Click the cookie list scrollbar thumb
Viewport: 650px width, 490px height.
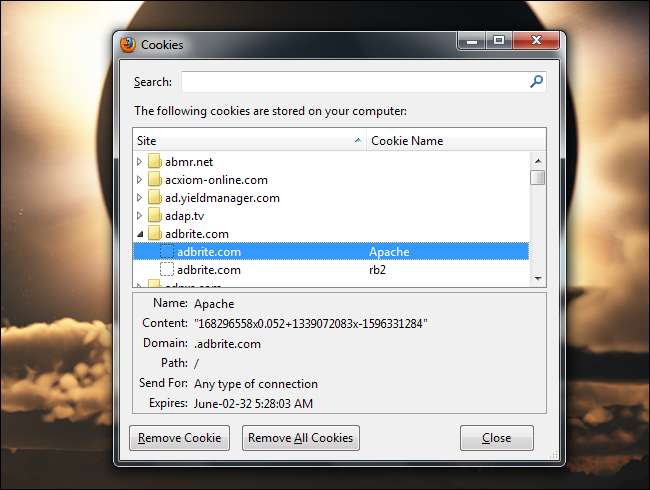(x=538, y=177)
